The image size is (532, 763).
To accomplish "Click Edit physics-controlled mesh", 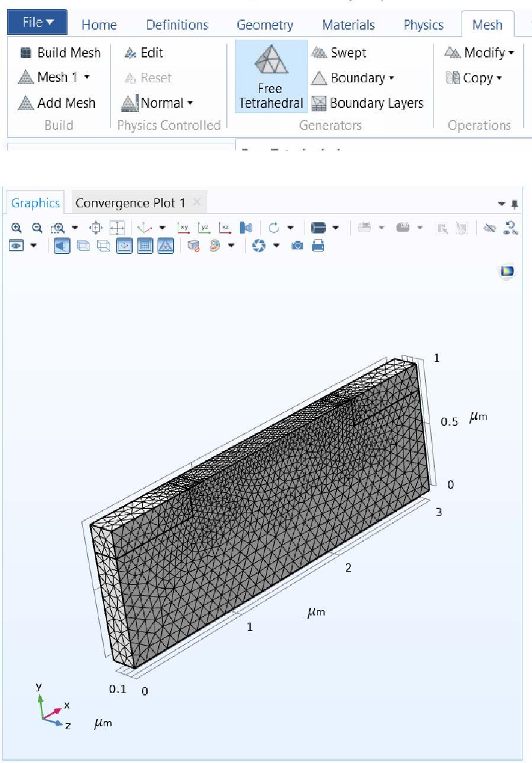I will point(143,53).
